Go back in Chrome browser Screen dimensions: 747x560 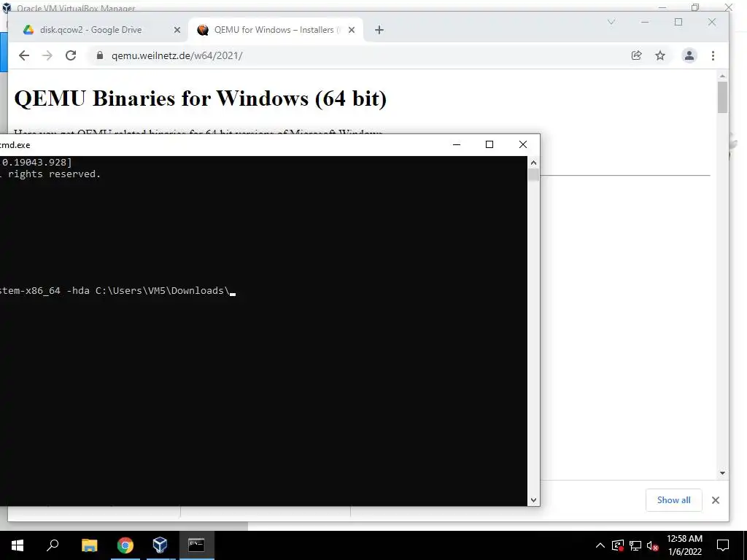coord(24,55)
